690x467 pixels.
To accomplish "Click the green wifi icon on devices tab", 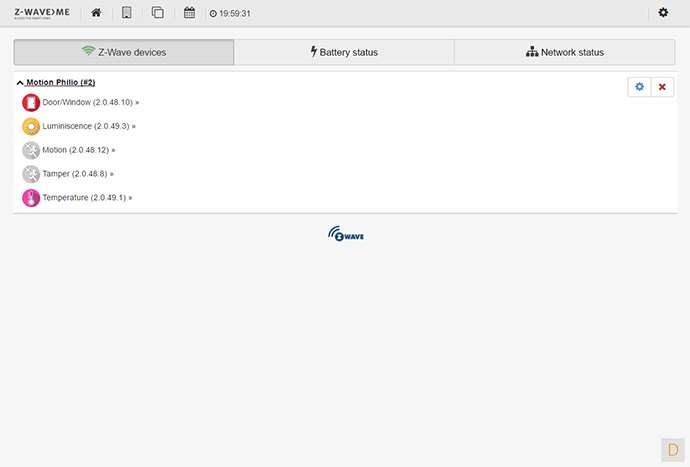I will (x=88, y=50).
